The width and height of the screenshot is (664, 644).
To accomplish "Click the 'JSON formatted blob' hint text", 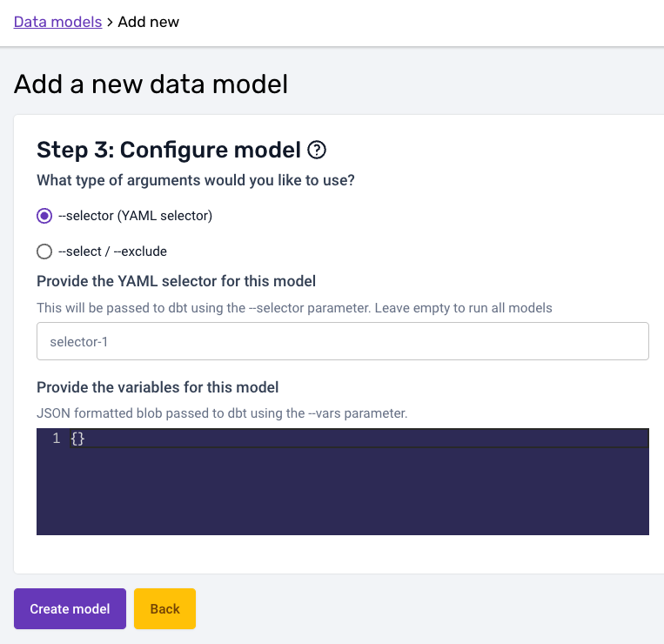I will pos(222,413).
